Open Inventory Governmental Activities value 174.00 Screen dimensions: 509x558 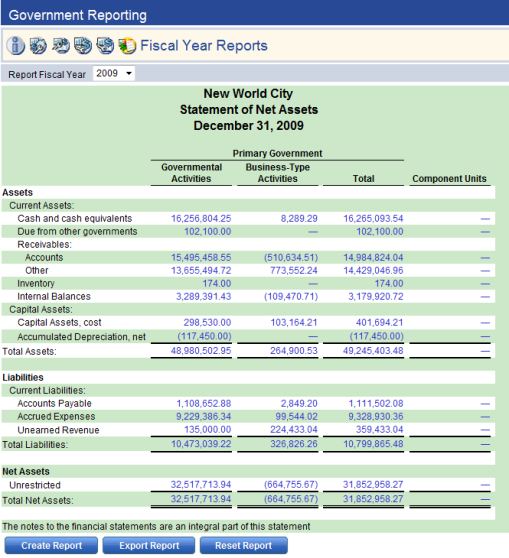pos(217,284)
